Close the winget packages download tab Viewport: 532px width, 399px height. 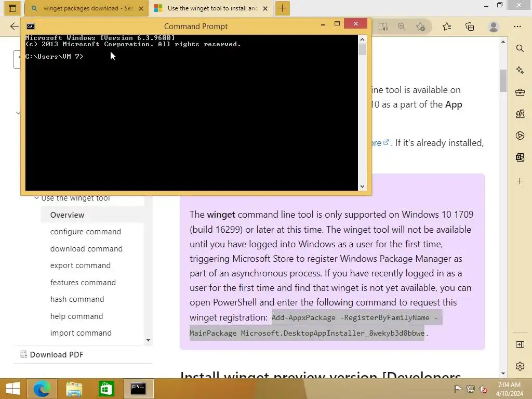click(x=141, y=8)
